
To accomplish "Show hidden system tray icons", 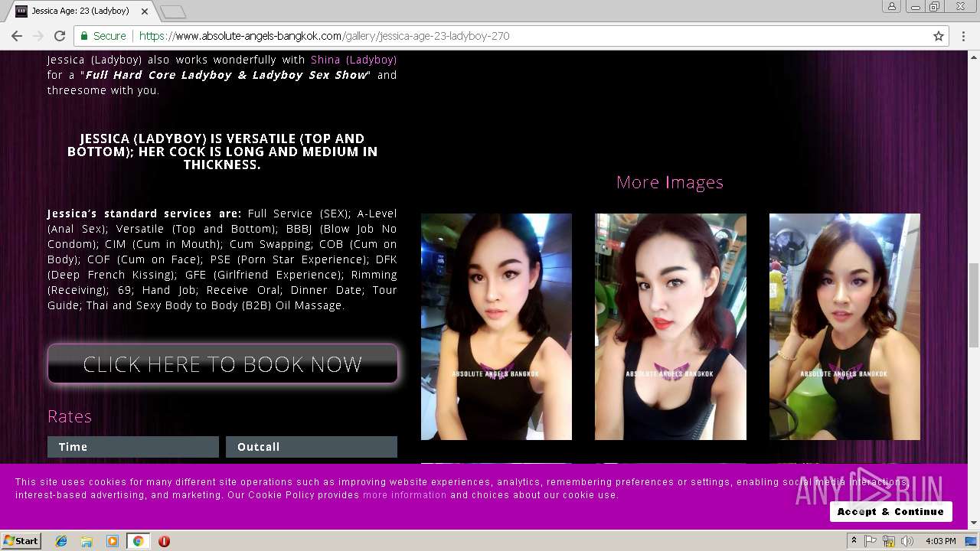I will (x=854, y=541).
